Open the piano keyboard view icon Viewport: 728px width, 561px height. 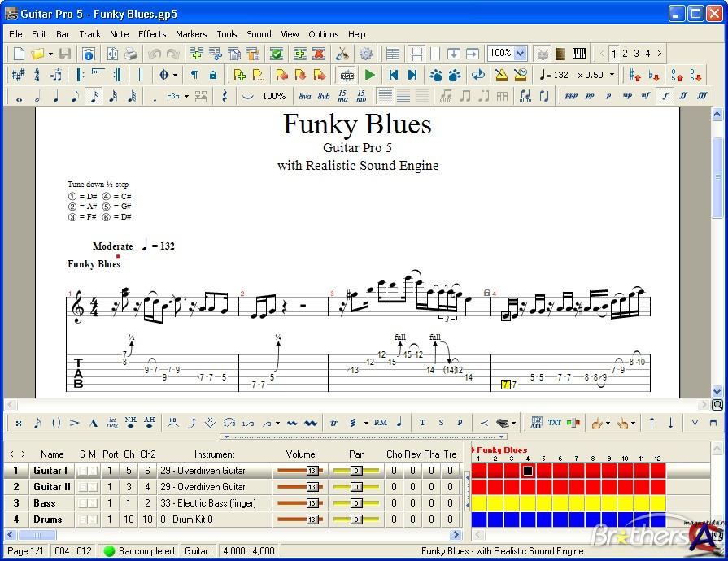click(579, 54)
